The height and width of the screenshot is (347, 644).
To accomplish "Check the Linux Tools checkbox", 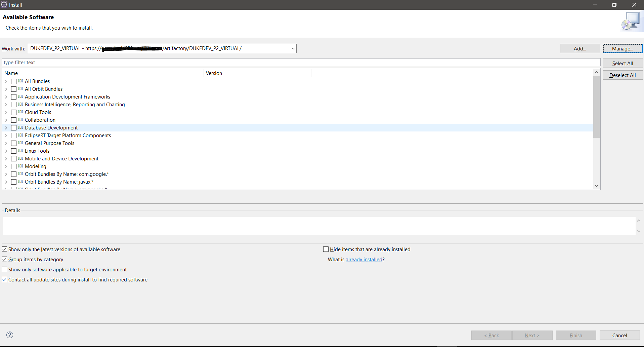I will (14, 151).
